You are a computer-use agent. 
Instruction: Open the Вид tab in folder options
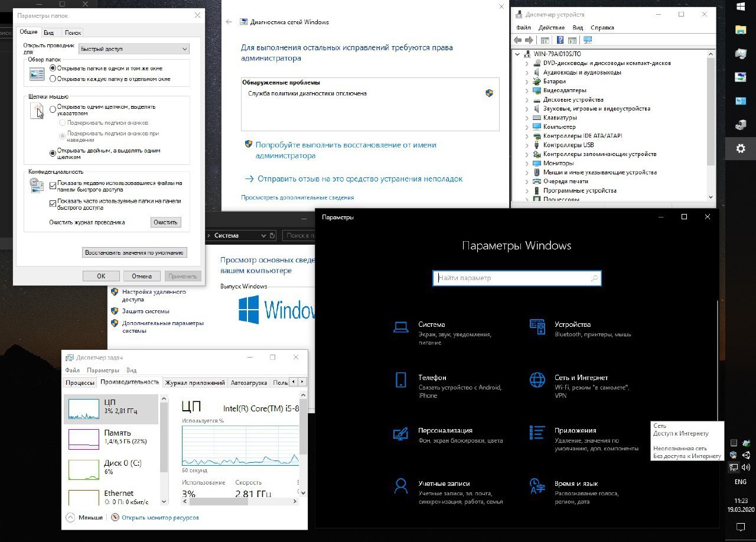[x=49, y=33]
